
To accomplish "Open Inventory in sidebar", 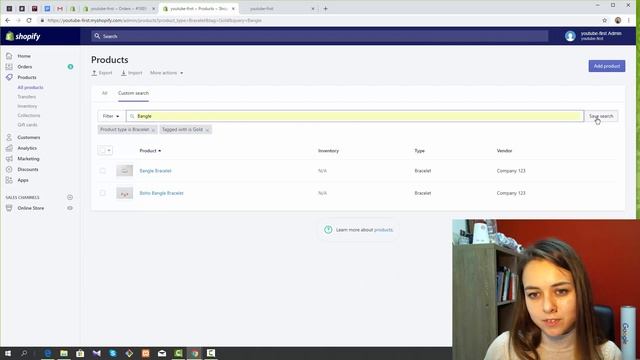I will 27,106.
